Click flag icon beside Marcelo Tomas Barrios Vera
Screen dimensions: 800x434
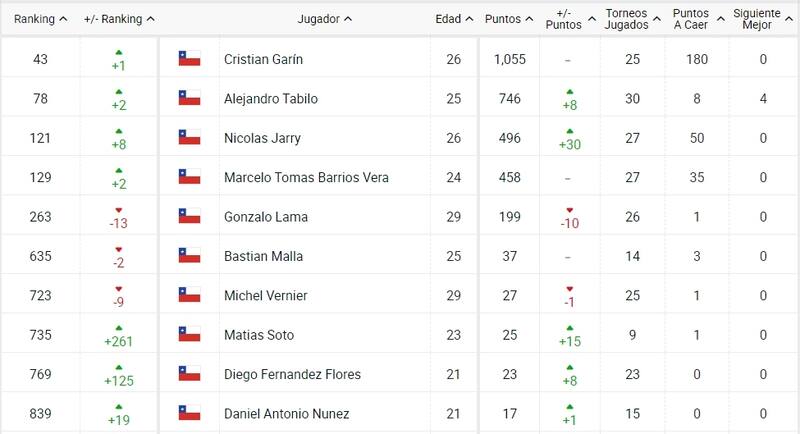[x=189, y=177]
